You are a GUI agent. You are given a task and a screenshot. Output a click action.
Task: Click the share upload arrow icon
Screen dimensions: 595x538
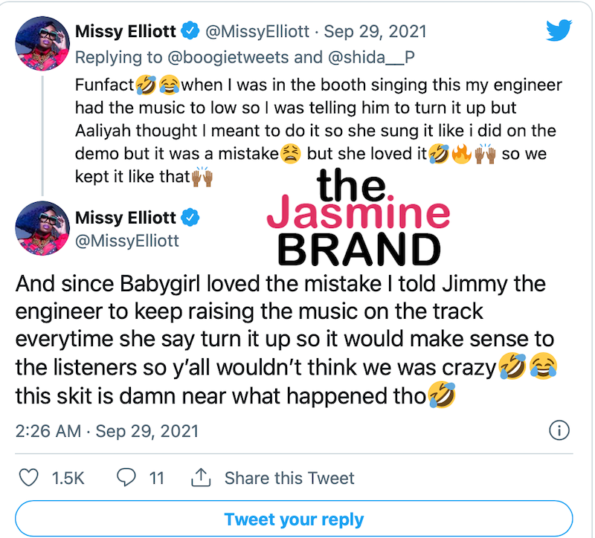pyautogui.click(x=201, y=477)
